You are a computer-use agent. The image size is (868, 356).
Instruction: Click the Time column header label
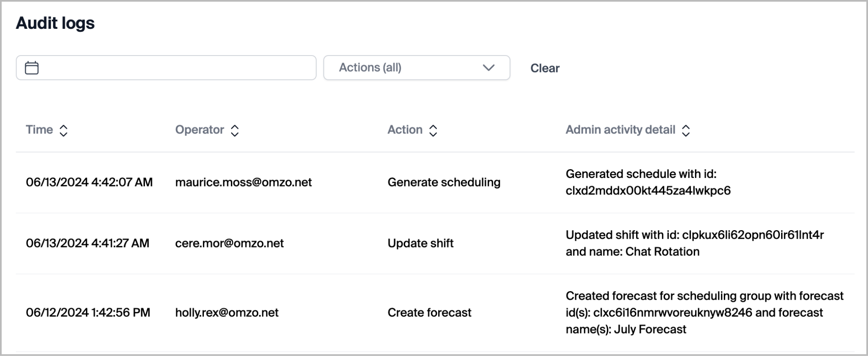pyautogui.click(x=39, y=130)
